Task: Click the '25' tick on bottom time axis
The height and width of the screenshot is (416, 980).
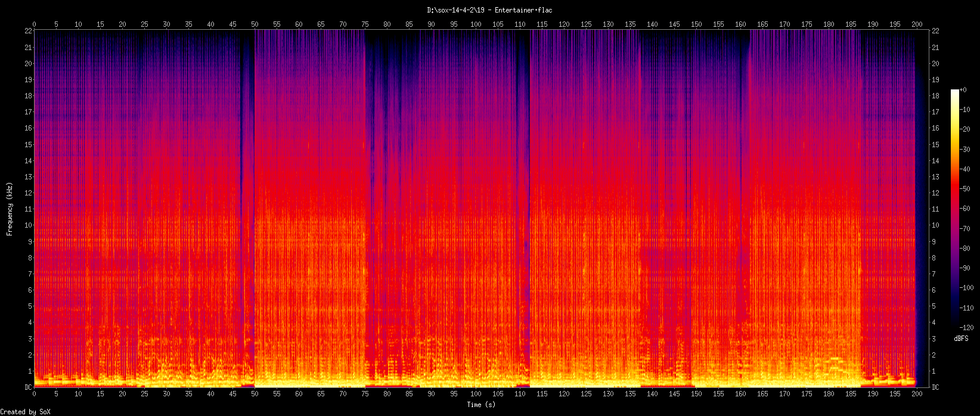Action: 144,393
